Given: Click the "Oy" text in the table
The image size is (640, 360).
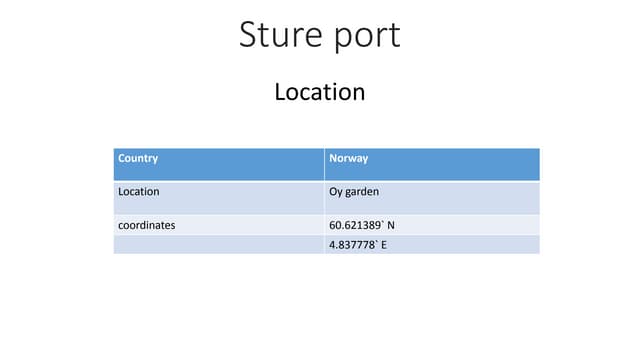Looking at the screenshot, I should [x=336, y=192].
